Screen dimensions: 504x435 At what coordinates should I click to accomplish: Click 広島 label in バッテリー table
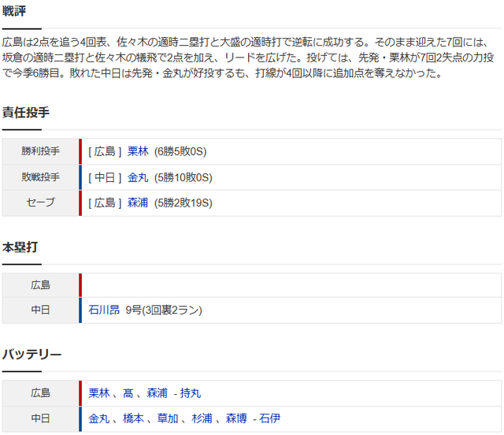click(40, 393)
